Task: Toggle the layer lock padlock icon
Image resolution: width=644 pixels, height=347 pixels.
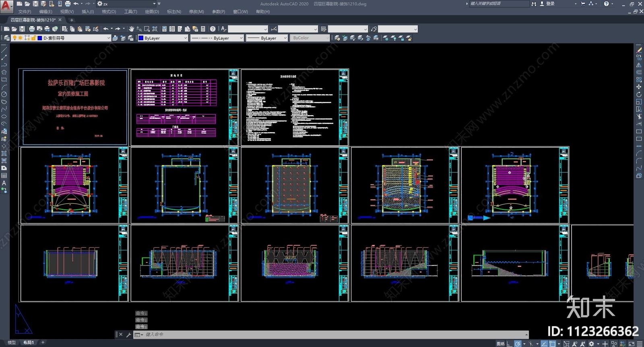Action: coord(34,38)
